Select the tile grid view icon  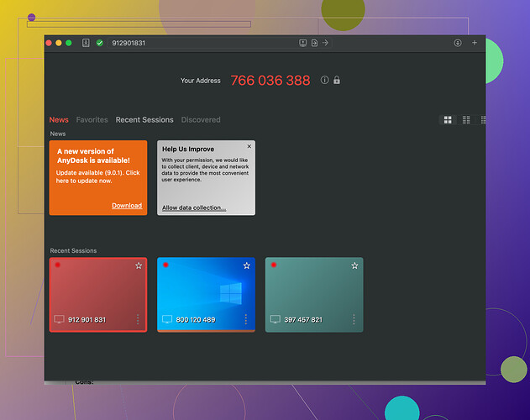coord(448,120)
